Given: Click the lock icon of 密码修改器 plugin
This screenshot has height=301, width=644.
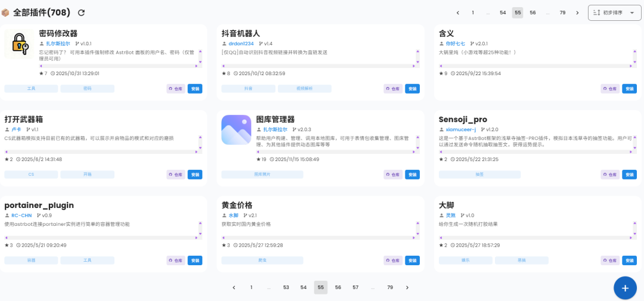Looking at the screenshot, I should coord(19,44).
